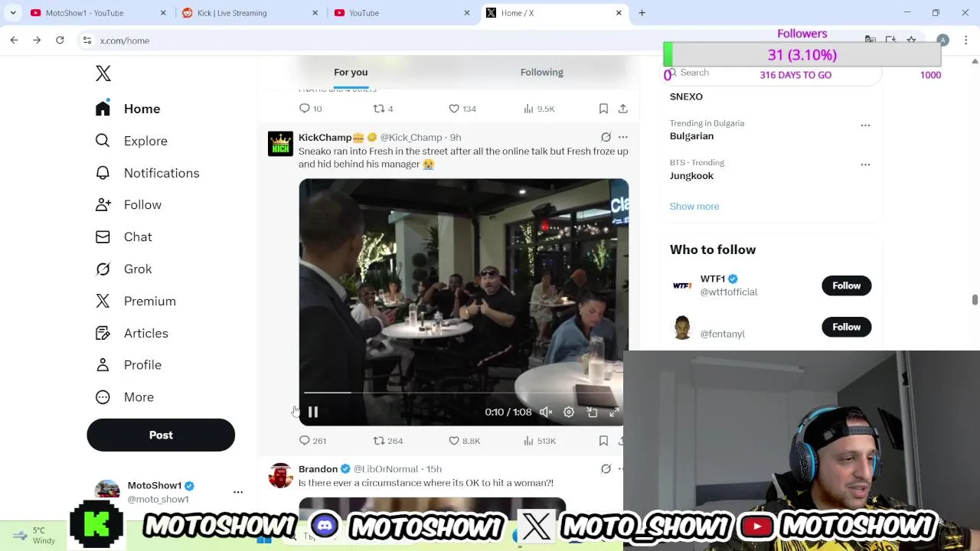Open the Jungkook trend
Screen dimensions: 980x551
[x=691, y=176]
